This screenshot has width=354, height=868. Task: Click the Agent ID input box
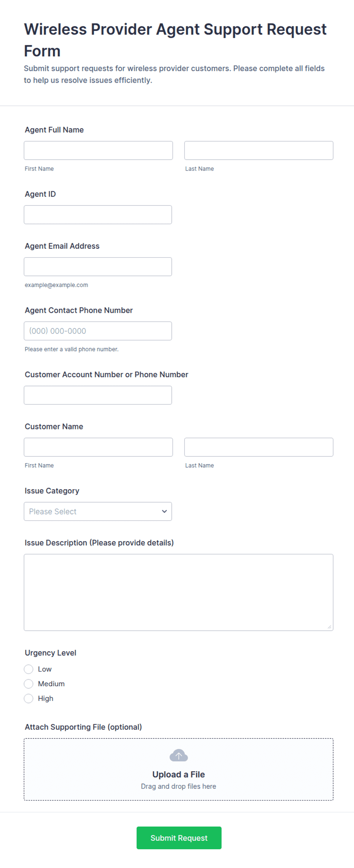click(98, 215)
